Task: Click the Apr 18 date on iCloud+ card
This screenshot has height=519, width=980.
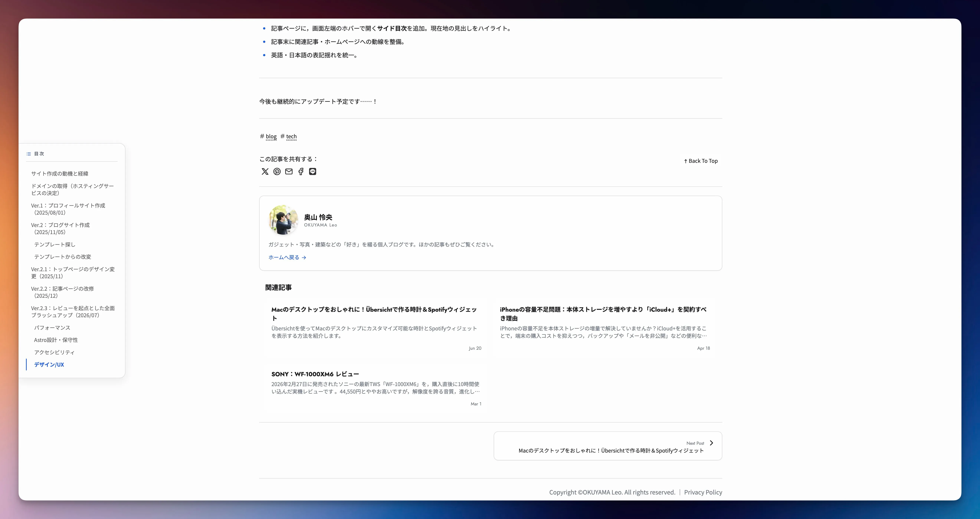Action: tap(703, 348)
